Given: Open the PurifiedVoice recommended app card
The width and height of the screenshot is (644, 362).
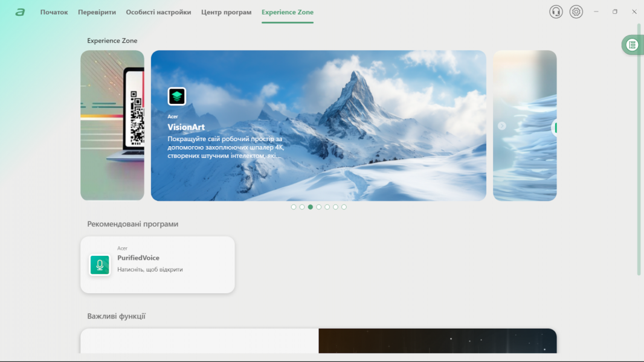Looking at the screenshot, I should [x=157, y=265].
